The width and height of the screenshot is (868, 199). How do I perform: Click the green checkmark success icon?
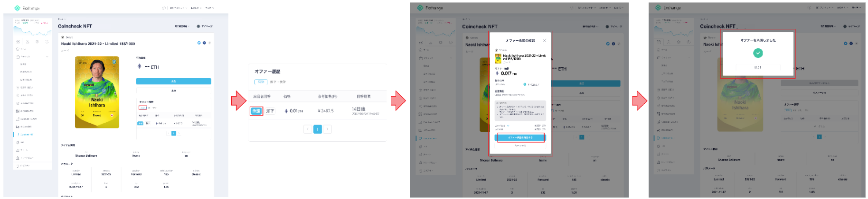pyautogui.click(x=758, y=53)
